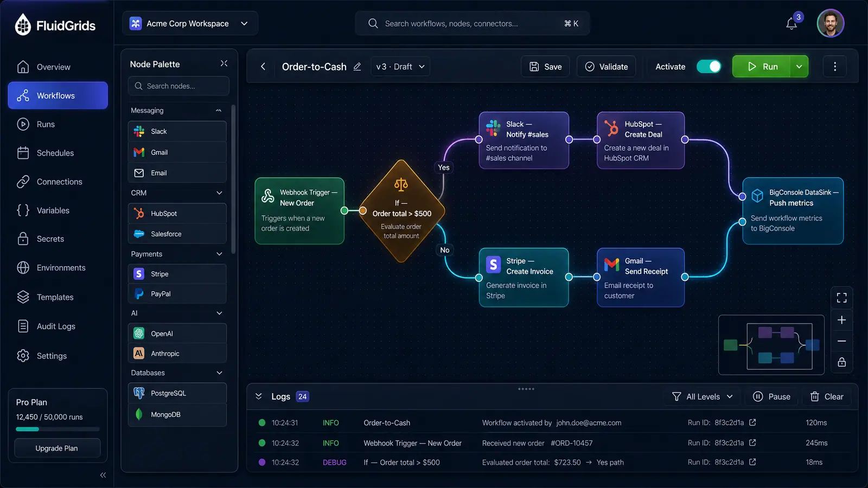Open Audit Logs in sidebar
Screen dimensions: 868x488
tap(58, 326)
